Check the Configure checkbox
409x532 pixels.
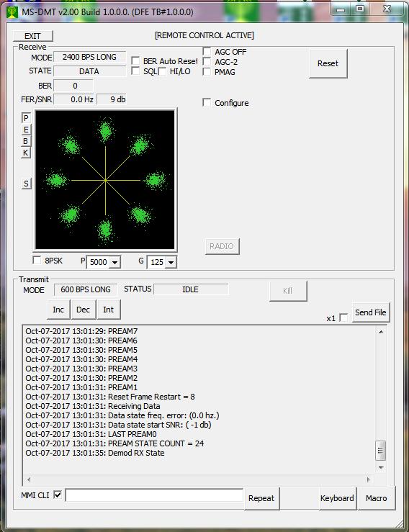(x=207, y=102)
